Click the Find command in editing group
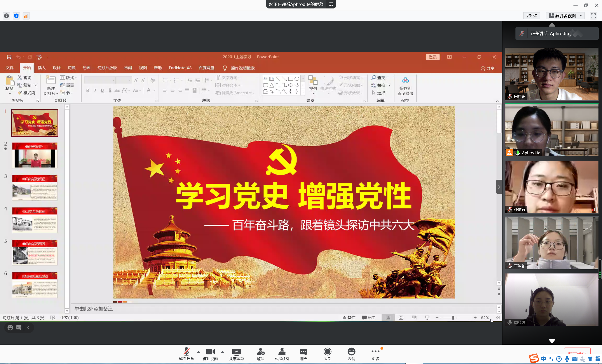602x364 pixels. pyautogui.click(x=378, y=78)
